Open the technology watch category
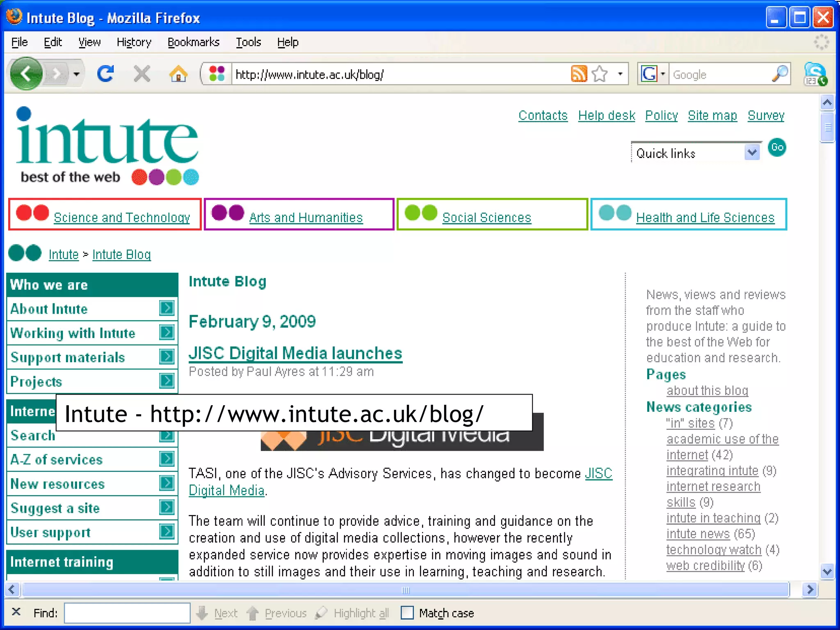840x630 pixels. [714, 550]
